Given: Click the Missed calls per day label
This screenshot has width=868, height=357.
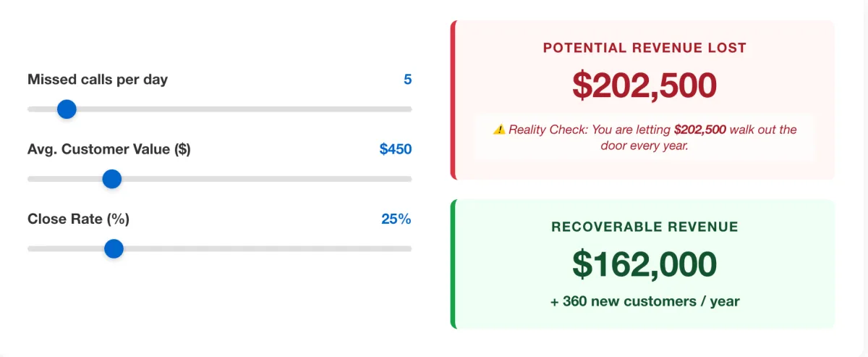Looking at the screenshot, I should [98, 80].
